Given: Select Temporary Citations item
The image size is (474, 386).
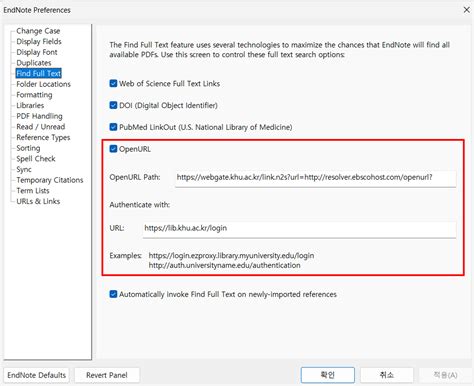Looking at the screenshot, I should click(x=50, y=180).
